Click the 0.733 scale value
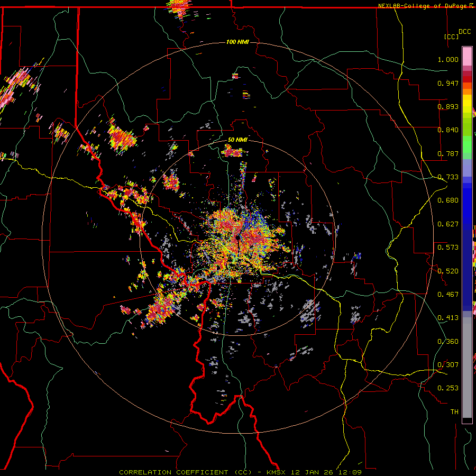 (x=448, y=177)
